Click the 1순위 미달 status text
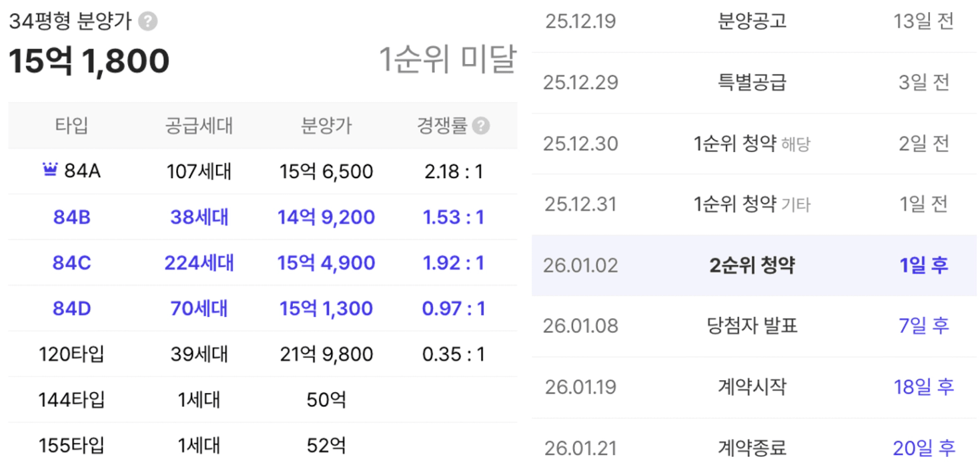The width and height of the screenshot is (980, 469). tap(447, 60)
